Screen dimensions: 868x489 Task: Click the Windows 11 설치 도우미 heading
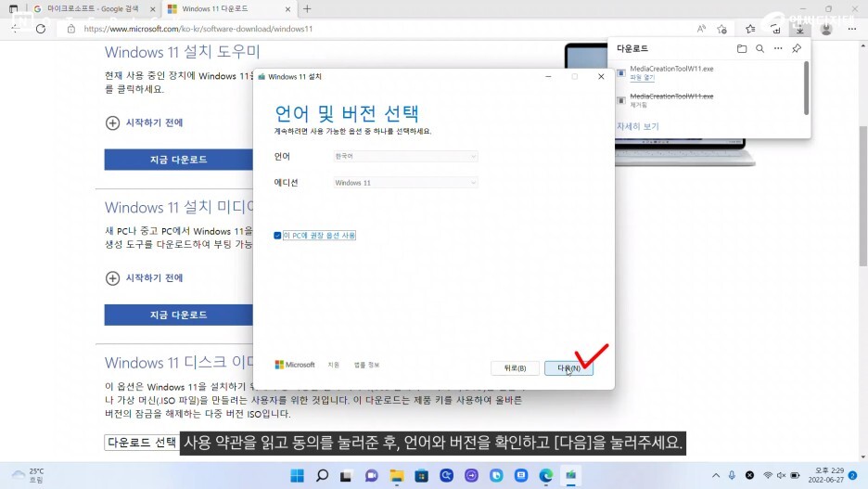click(182, 52)
